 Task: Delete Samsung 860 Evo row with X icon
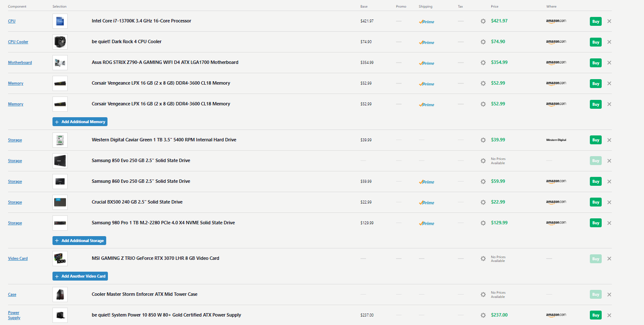tap(609, 182)
